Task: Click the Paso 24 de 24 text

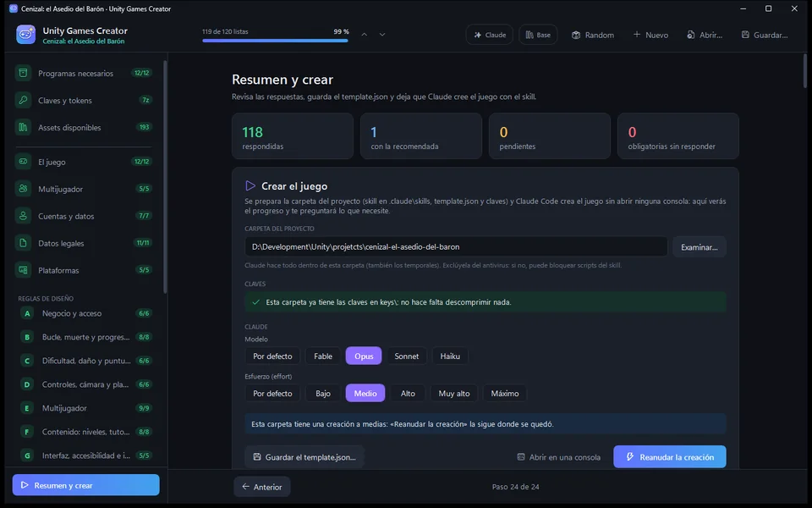Action: pyautogui.click(x=515, y=487)
